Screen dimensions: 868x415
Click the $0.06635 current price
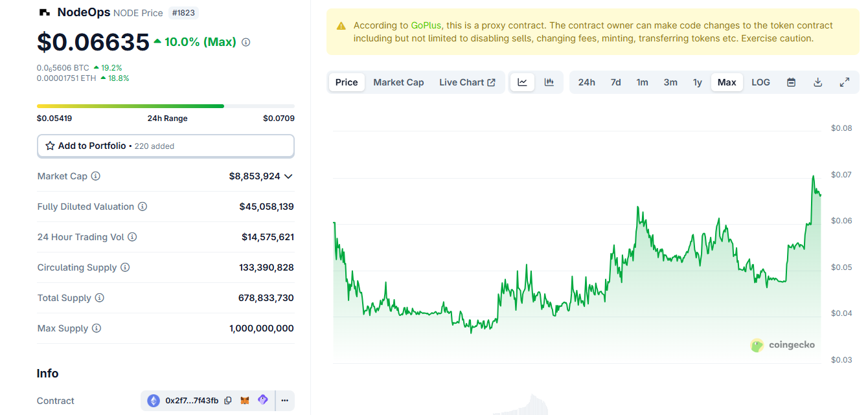pyautogui.click(x=93, y=42)
